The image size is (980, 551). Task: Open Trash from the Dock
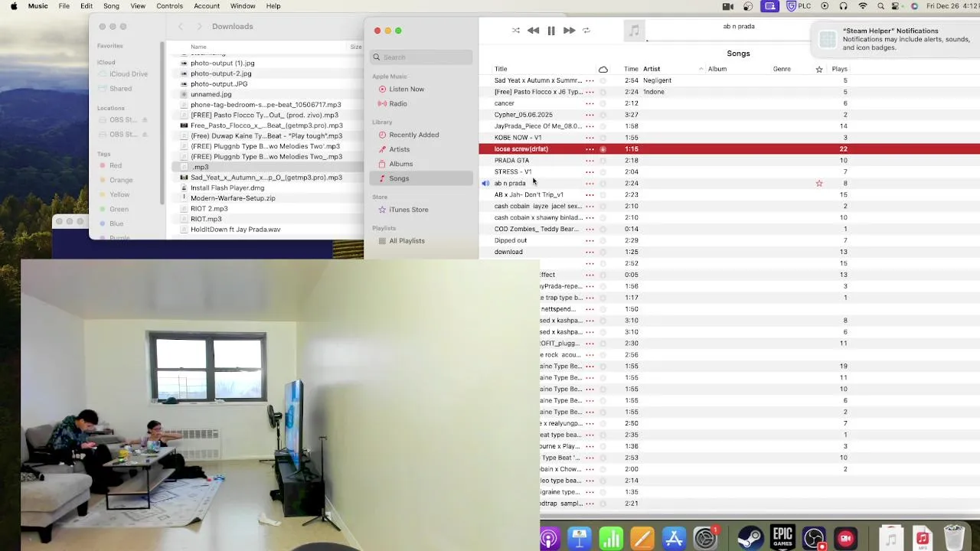click(x=954, y=539)
